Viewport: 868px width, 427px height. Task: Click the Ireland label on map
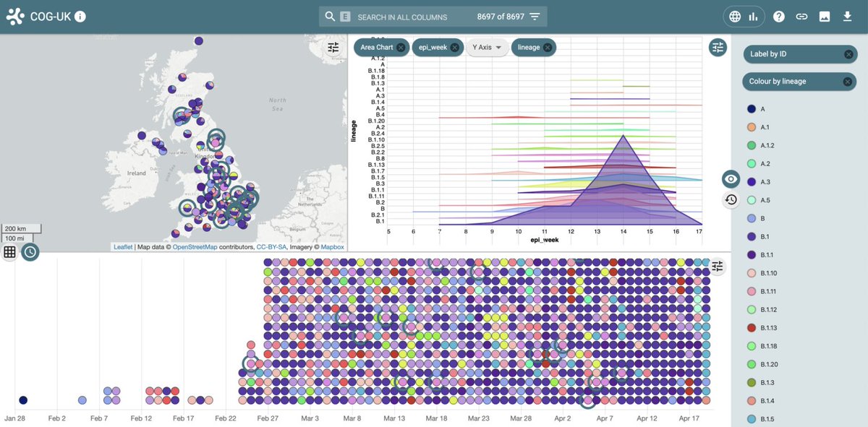[136, 173]
